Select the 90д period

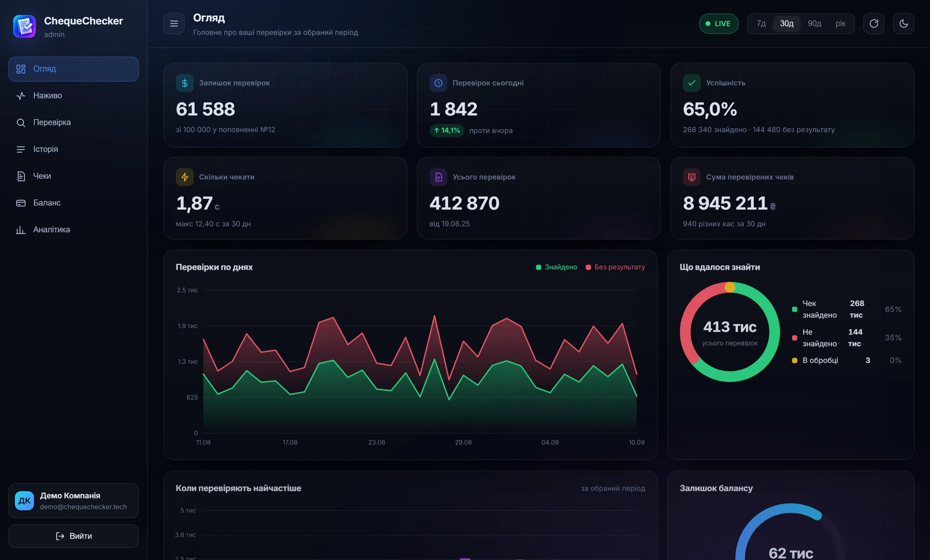click(814, 24)
